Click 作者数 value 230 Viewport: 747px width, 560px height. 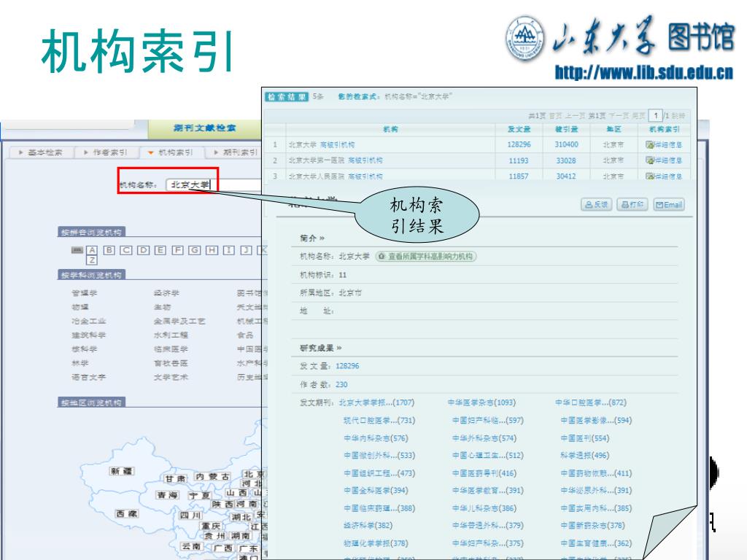point(341,384)
